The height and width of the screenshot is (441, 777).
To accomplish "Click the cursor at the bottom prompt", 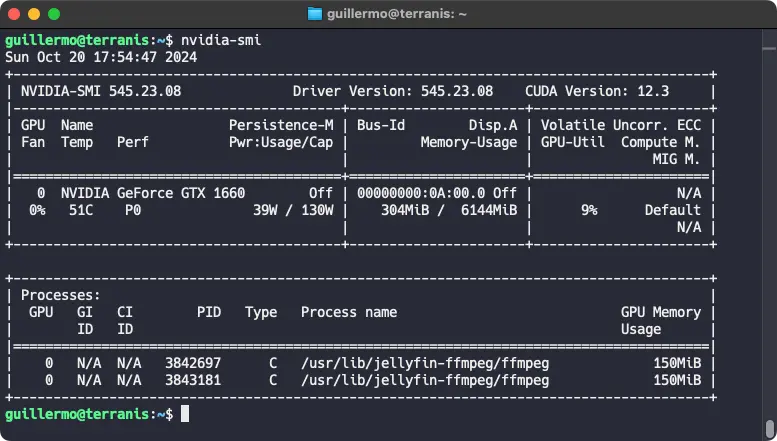I will tap(185, 413).
